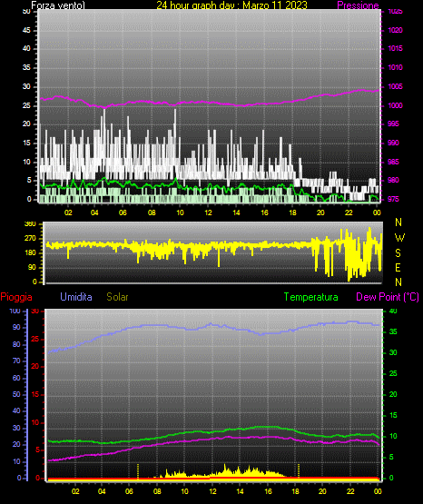Click the wind direction axis value 180
423x504 pixels.
pyautogui.click(x=30, y=253)
